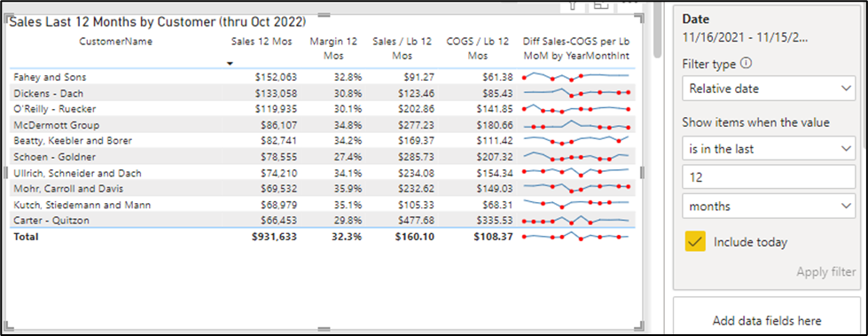
Task: Click the input field containing 12
Action: (769, 177)
